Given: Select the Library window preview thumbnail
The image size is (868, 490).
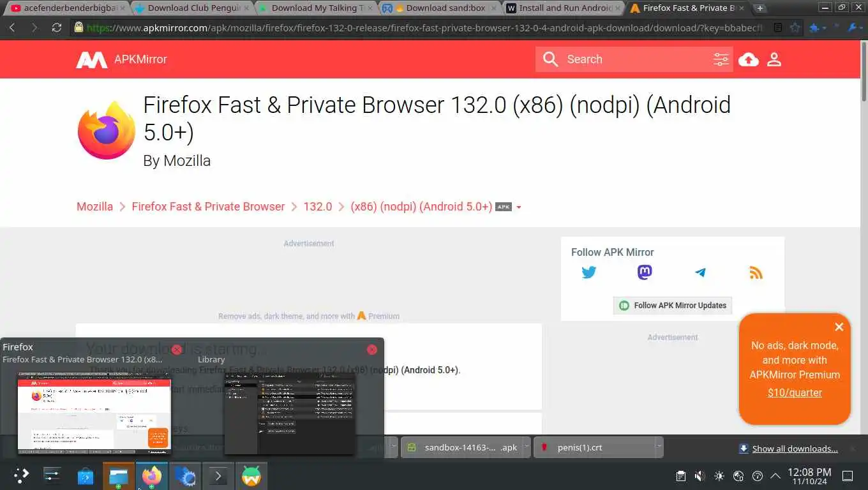Looking at the screenshot, I should [289, 413].
